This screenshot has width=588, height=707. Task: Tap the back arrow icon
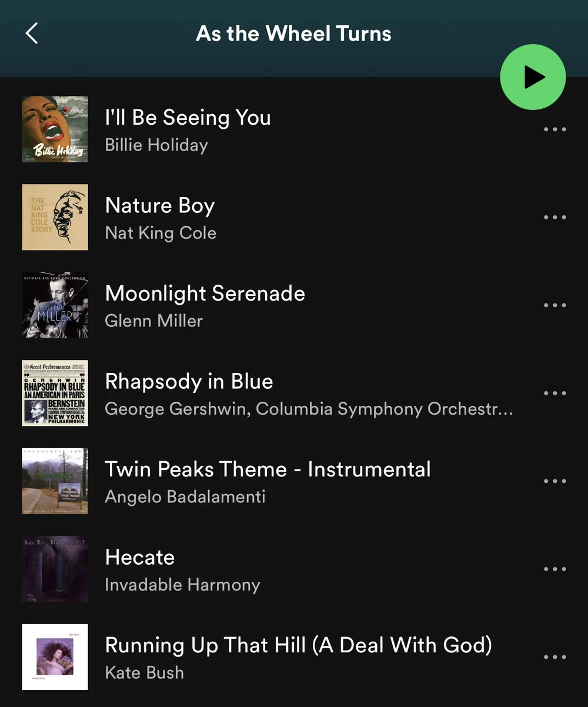pyautogui.click(x=32, y=34)
